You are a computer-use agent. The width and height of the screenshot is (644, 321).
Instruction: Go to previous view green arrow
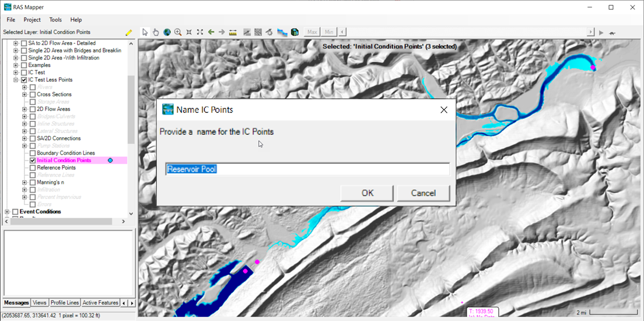211,32
